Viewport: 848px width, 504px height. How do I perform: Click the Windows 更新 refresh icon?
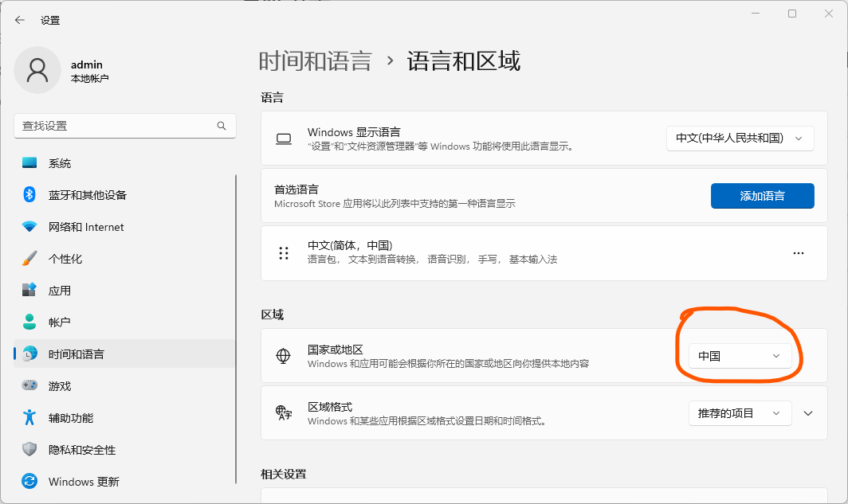tap(29, 481)
